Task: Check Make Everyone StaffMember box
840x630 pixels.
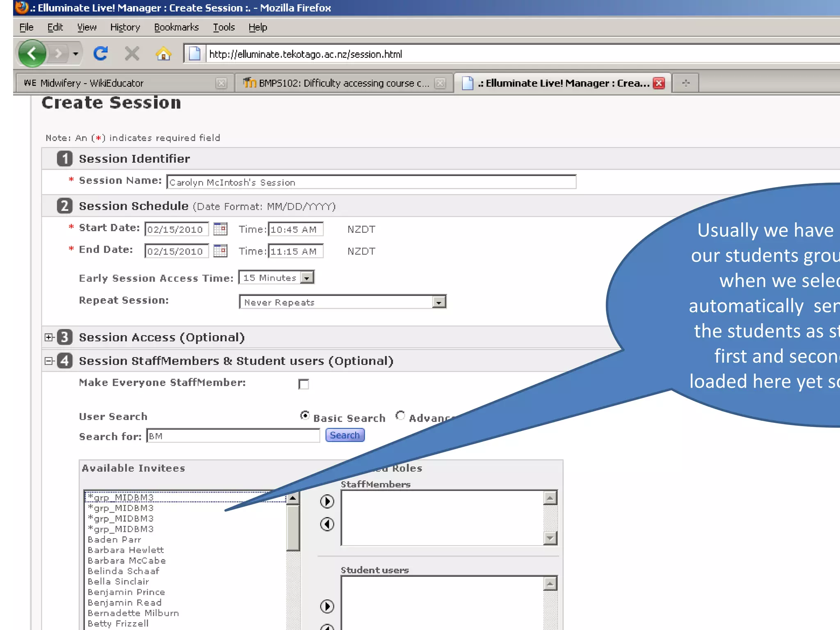Action: 304,384
